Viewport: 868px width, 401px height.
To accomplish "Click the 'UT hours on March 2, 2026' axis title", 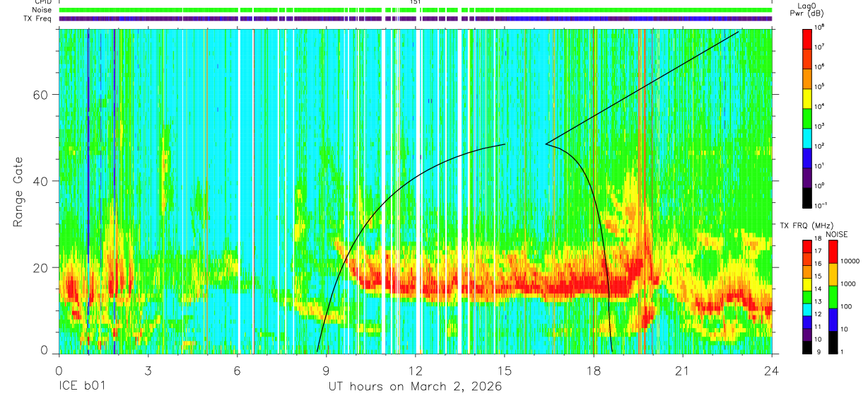I will click(x=415, y=388).
